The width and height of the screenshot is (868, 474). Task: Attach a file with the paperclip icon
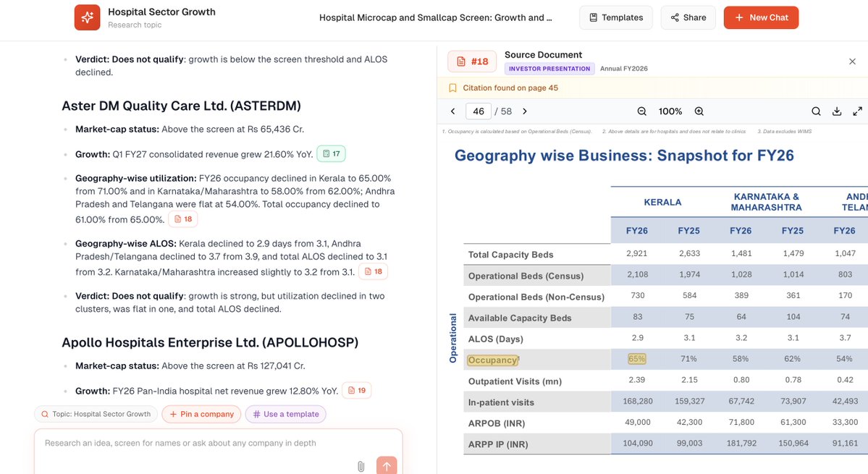pyautogui.click(x=361, y=466)
